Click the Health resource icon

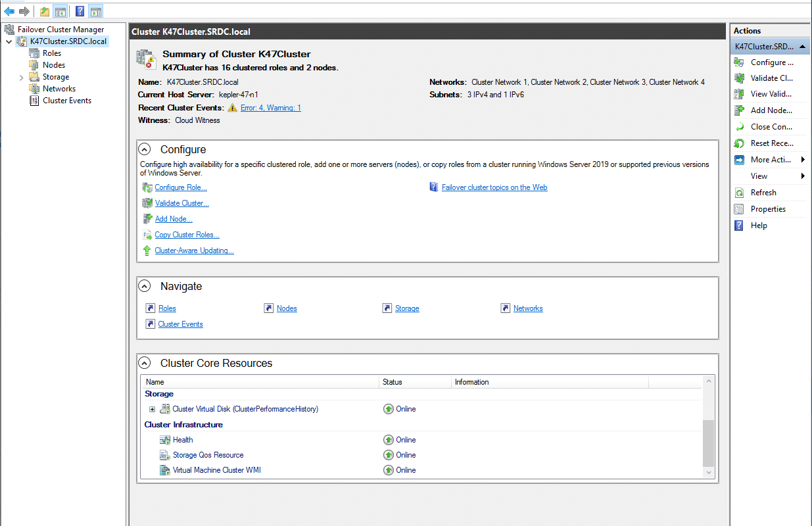(x=165, y=440)
